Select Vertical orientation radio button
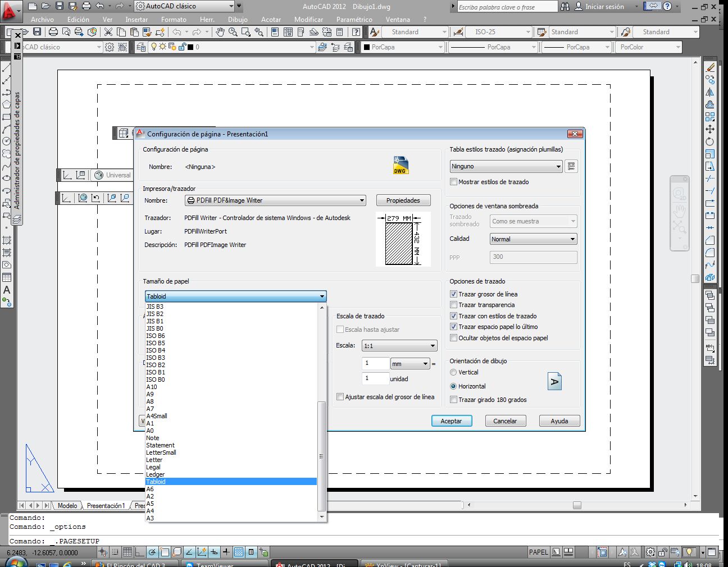This screenshot has height=567, width=728. click(x=454, y=372)
